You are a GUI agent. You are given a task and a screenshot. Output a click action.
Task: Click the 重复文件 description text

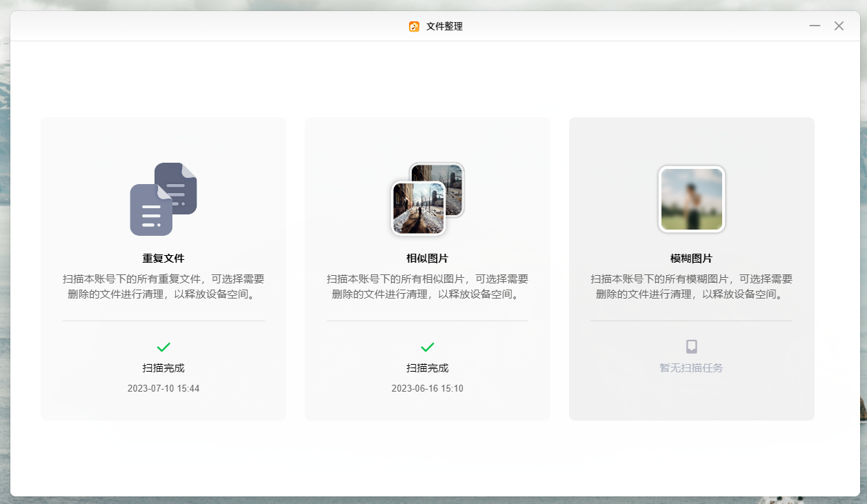(x=163, y=287)
